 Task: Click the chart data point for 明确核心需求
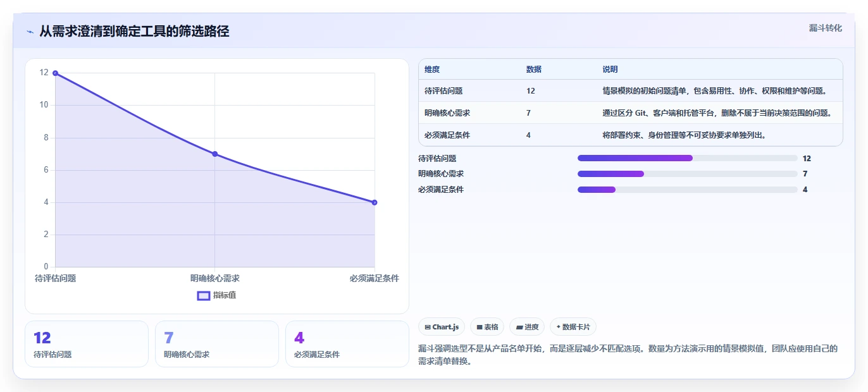pos(215,154)
